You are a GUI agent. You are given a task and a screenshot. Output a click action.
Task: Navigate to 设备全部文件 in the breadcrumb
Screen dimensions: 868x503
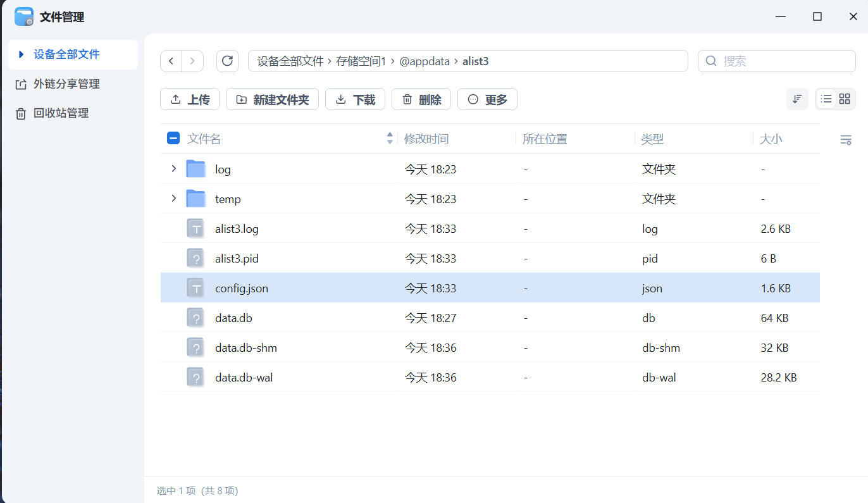[x=290, y=61]
